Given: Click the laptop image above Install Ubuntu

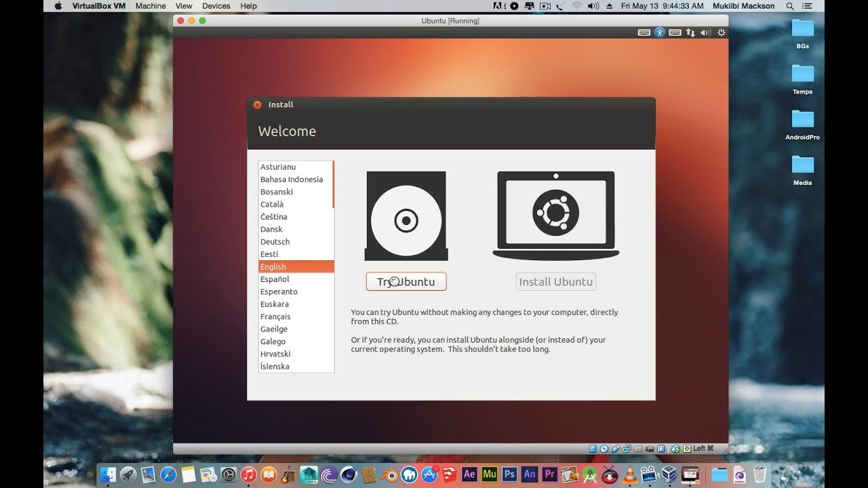Looking at the screenshot, I should pyautogui.click(x=555, y=216).
